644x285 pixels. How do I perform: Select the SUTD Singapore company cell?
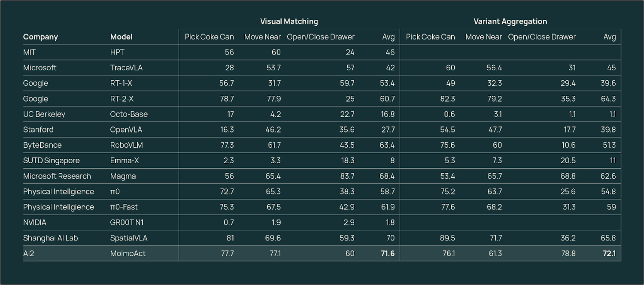point(51,161)
